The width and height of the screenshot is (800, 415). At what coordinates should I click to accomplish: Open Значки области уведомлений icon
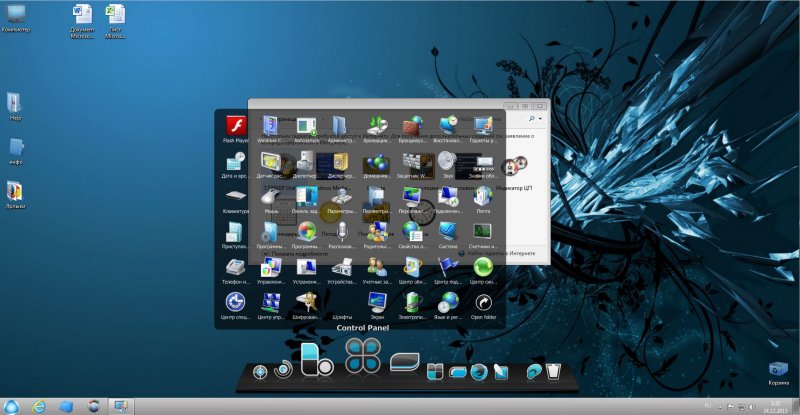(x=483, y=161)
